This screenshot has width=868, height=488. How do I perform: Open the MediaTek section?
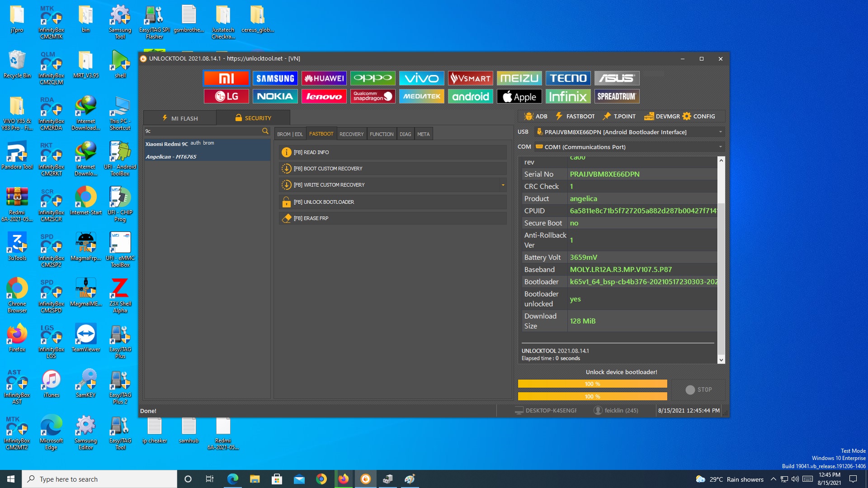tap(421, 96)
